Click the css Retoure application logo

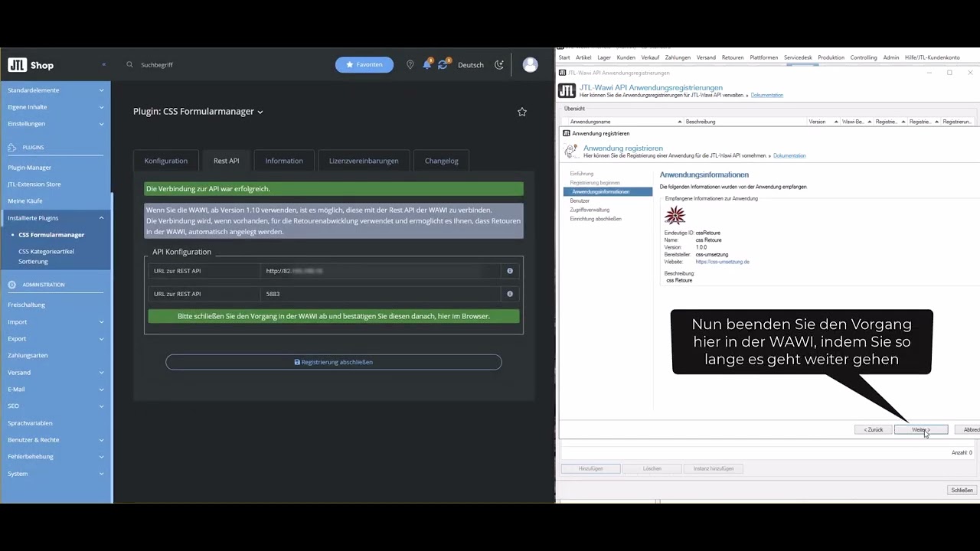[x=675, y=215]
